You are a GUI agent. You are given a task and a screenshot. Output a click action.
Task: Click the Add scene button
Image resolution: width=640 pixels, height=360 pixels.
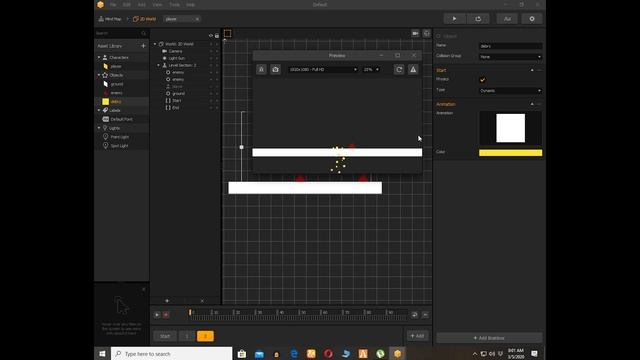[417, 336]
